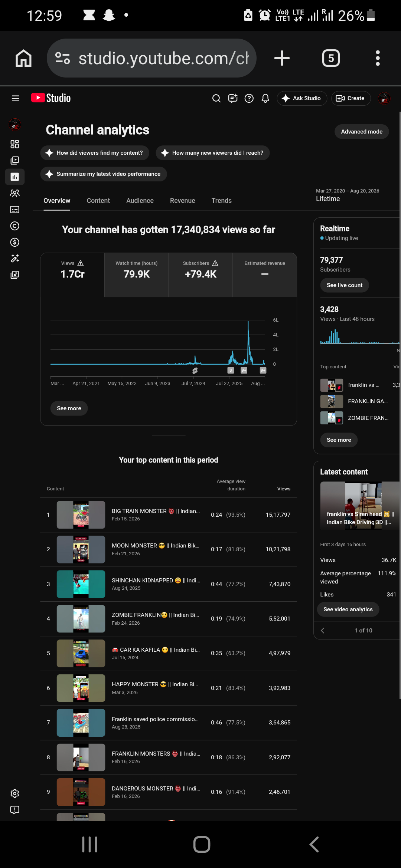Click See more under the views chart
The width and height of the screenshot is (401, 868).
pyautogui.click(x=69, y=408)
